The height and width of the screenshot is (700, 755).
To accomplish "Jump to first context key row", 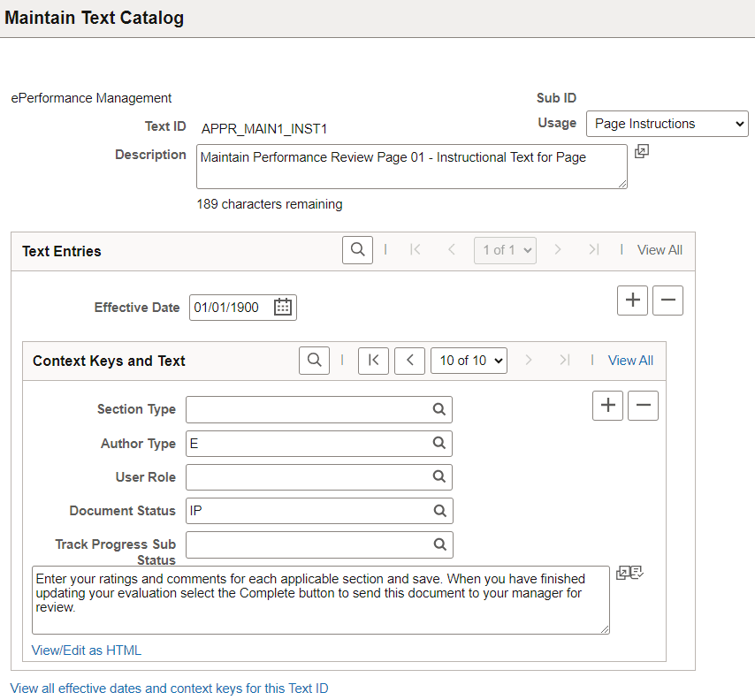I will tap(373, 361).
